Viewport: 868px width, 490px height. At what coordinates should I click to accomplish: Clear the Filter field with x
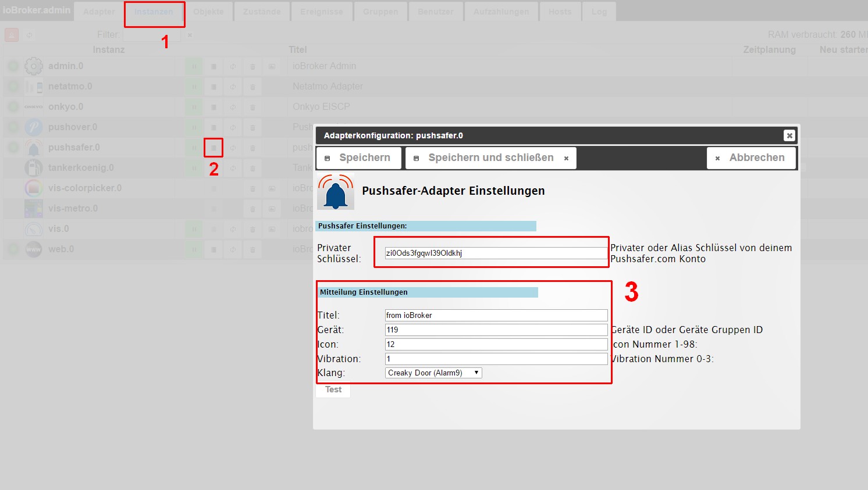(190, 35)
